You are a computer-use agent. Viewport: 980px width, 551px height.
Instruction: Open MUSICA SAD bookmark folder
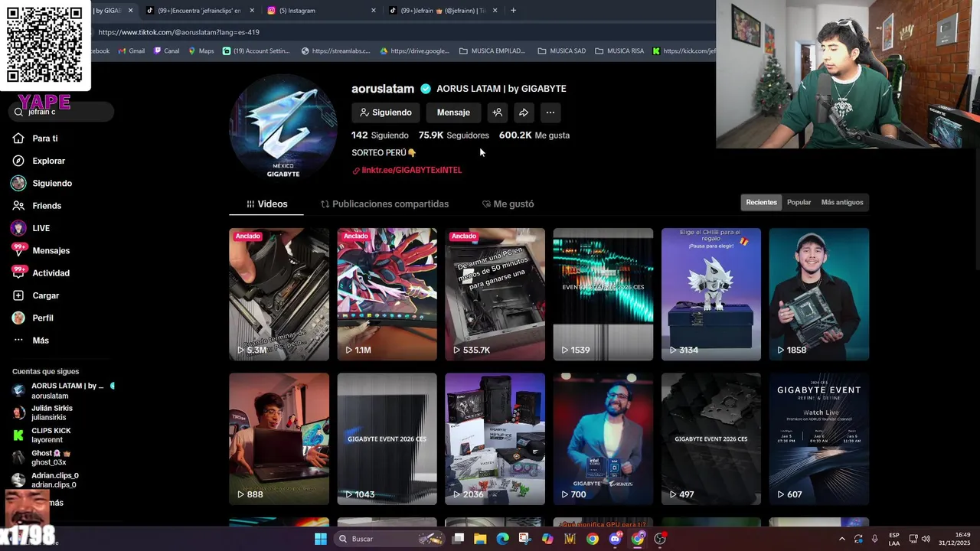click(562, 51)
